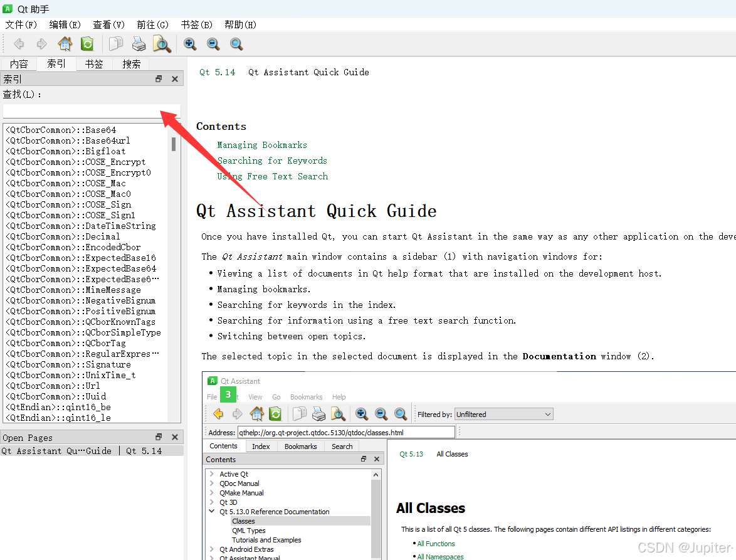Image resolution: width=736 pixels, height=560 pixels.
Task: Select <QtCborCommon>::NegativeBignum index entry
Action: tap(80, 300)
